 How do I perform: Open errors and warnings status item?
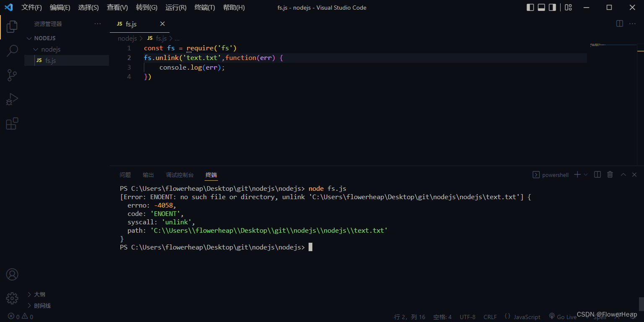(20, 317)
